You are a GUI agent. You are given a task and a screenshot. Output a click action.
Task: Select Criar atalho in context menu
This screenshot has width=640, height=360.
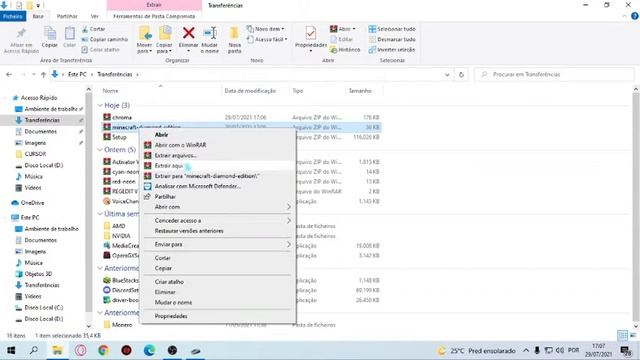[x=218, y=282]
